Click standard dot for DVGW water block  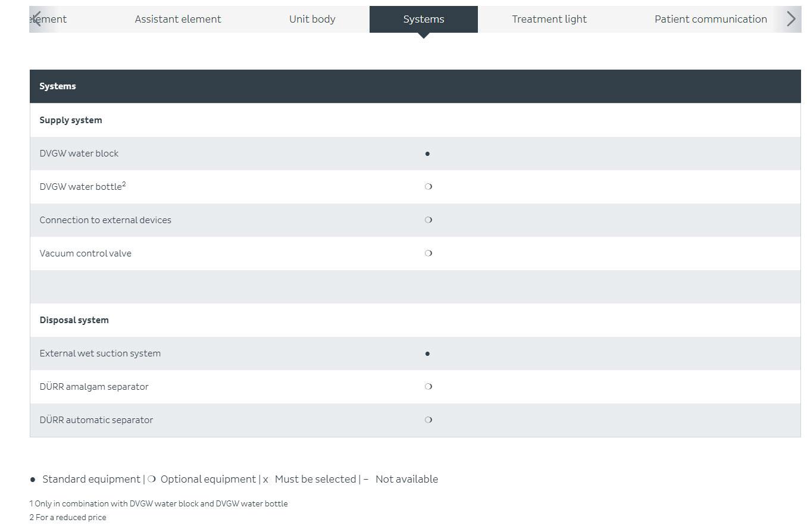point(427,154)
